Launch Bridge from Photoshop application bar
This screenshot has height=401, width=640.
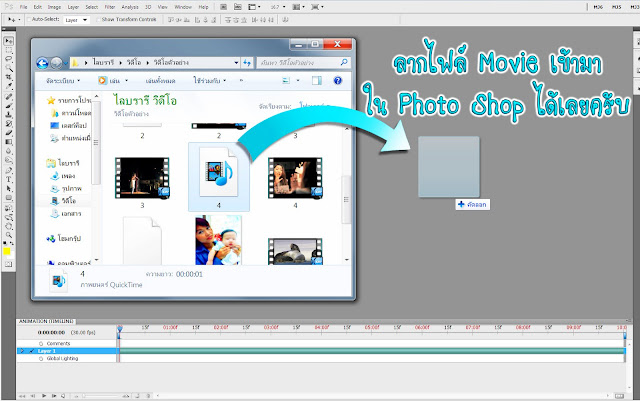coord(223,7)
